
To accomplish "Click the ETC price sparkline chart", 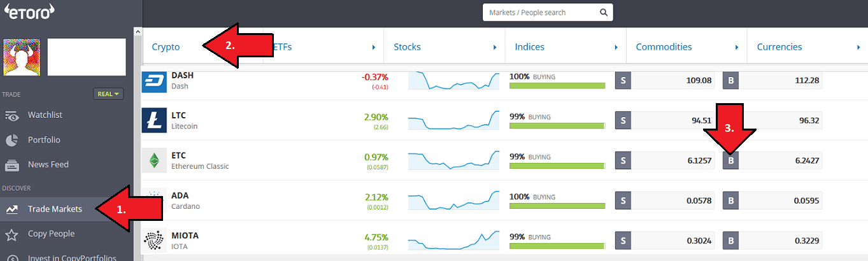I will [x=453, y=160].
